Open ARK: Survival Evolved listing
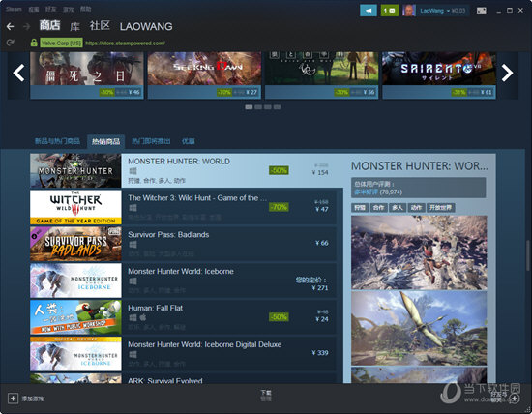Screen dimensions: 532x414 pyautogui.click(x=183, y=378)
